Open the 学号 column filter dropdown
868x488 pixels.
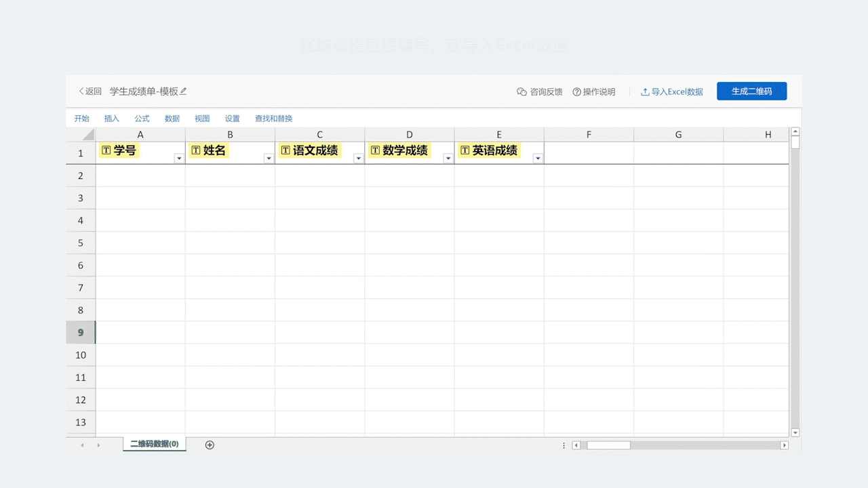(179, 159)
